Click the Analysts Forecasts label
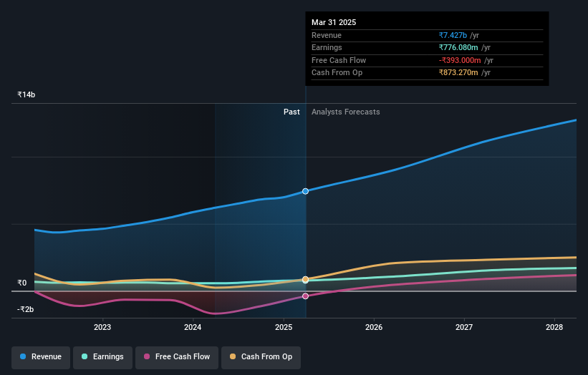Viewport: 588px width, 375px height. [x=346, y=112]
